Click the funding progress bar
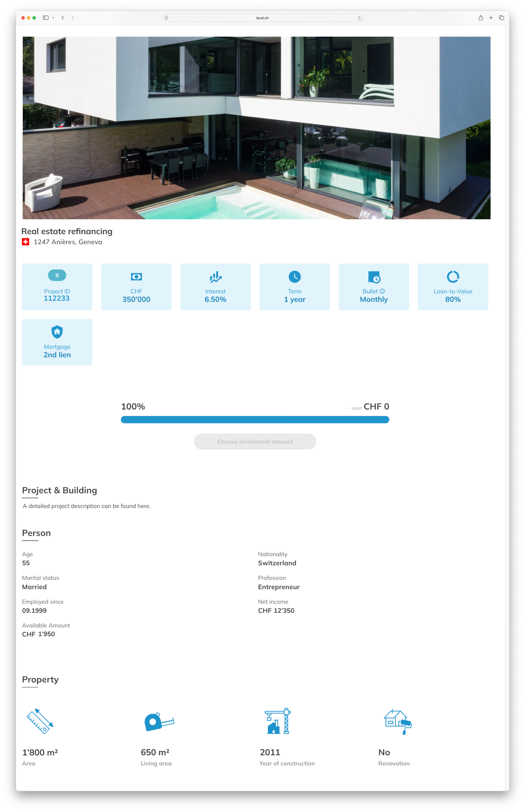Image resolution: width=525 pixels, height=812 pixels. 255,419
